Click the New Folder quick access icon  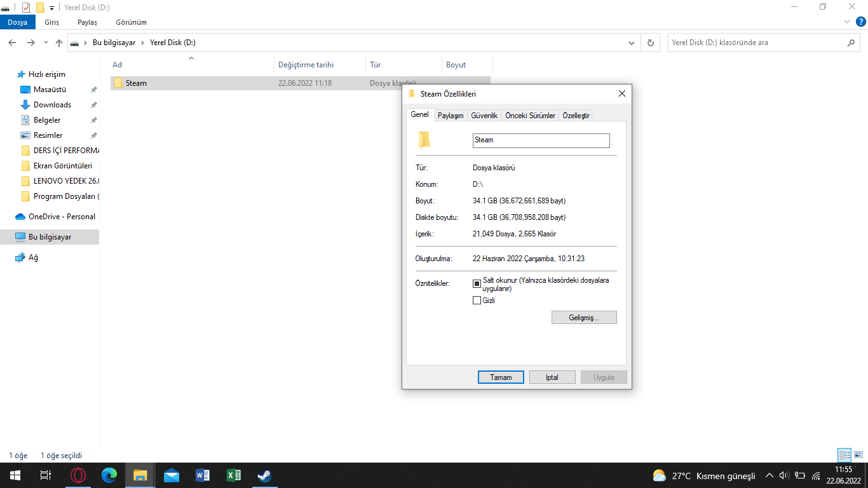click(x=40, y=8)
